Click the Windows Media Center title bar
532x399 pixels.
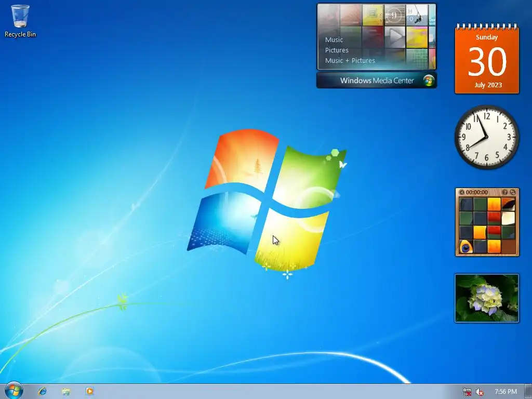coord(377,81)
